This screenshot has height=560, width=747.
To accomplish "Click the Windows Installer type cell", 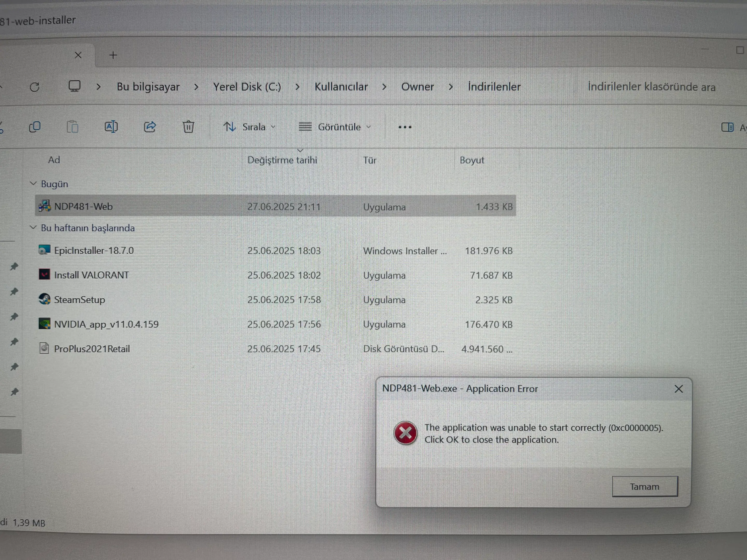I will 405,251.
